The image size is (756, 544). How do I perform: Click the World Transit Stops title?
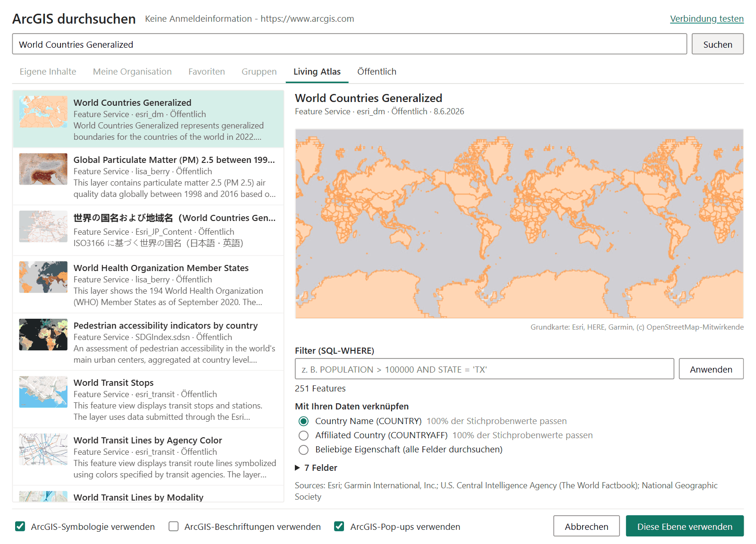[x=113, y=382]
